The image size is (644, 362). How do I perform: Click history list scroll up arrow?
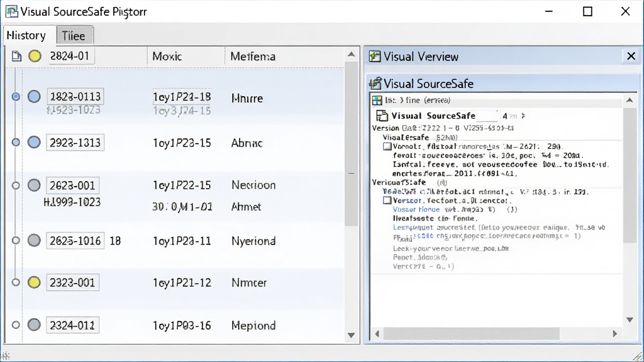(351, 54)
